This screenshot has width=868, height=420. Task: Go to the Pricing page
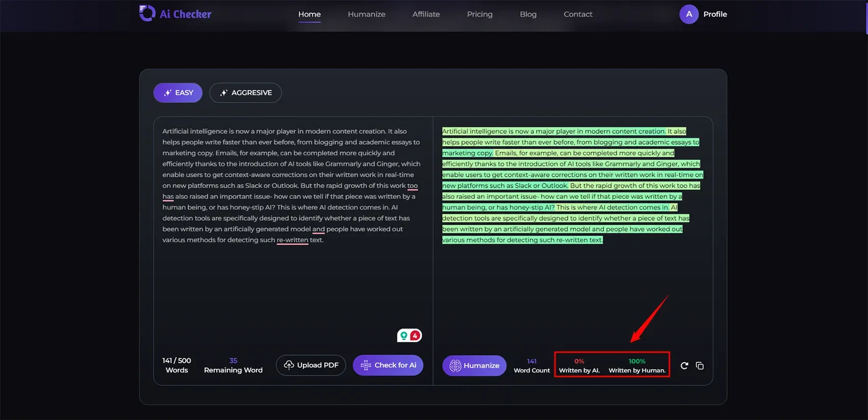tap(479, 14)
